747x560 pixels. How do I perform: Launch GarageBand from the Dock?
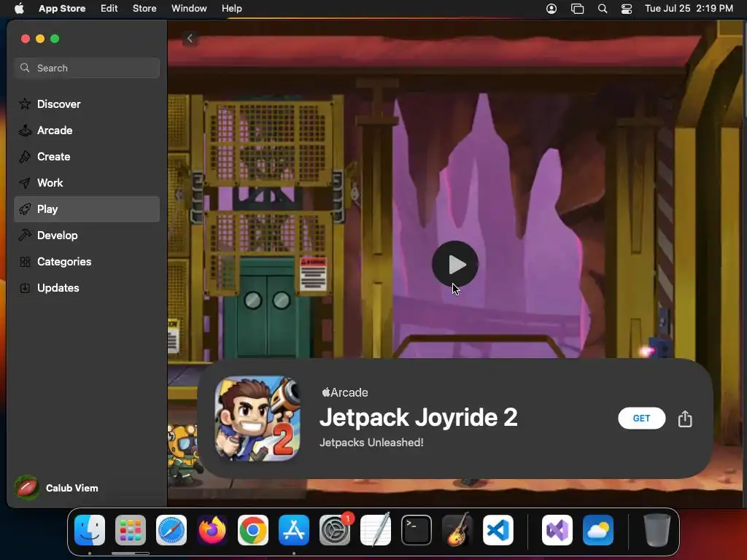point(457,530)
